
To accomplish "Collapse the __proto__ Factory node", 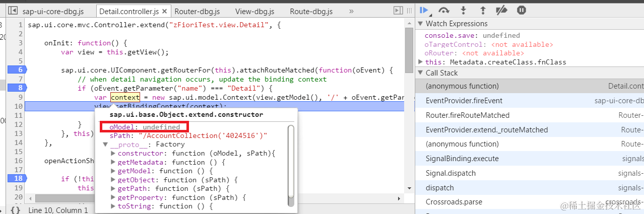I will pos(106,145).
